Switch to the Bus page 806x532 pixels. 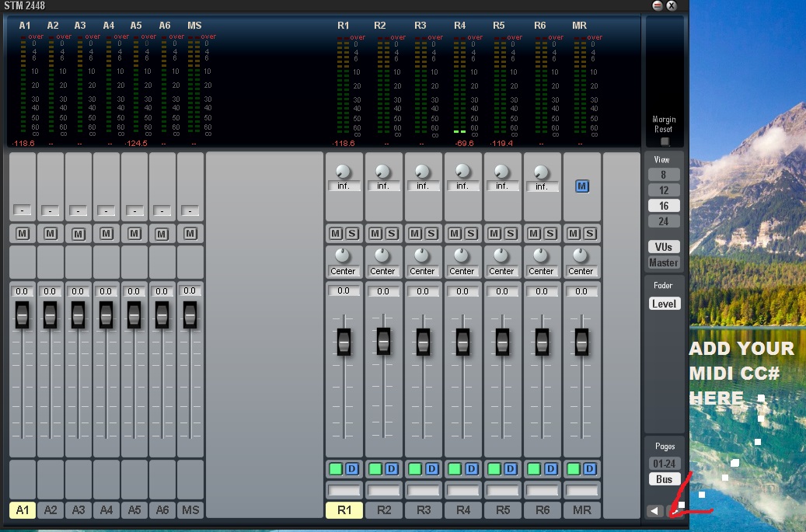pyautogui.click(x=664, y=479)
